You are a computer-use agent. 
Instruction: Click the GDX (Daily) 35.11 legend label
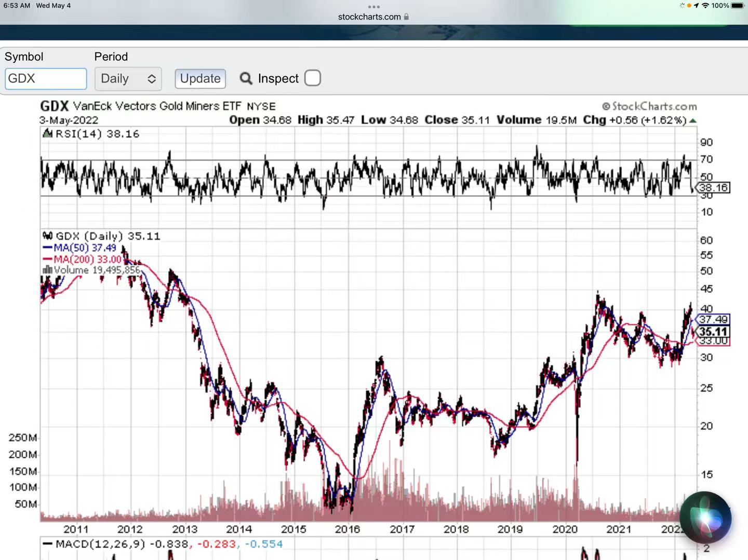[102, 236]
